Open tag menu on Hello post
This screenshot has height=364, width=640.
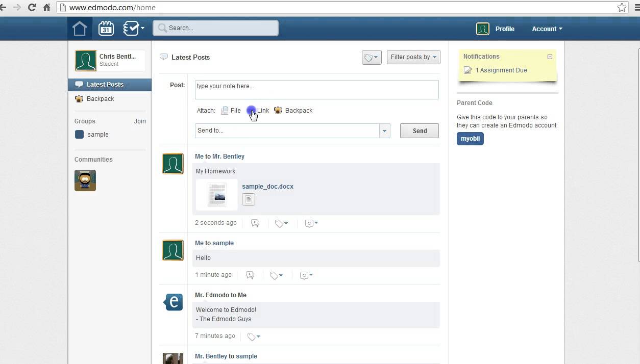tap(276, 275)
